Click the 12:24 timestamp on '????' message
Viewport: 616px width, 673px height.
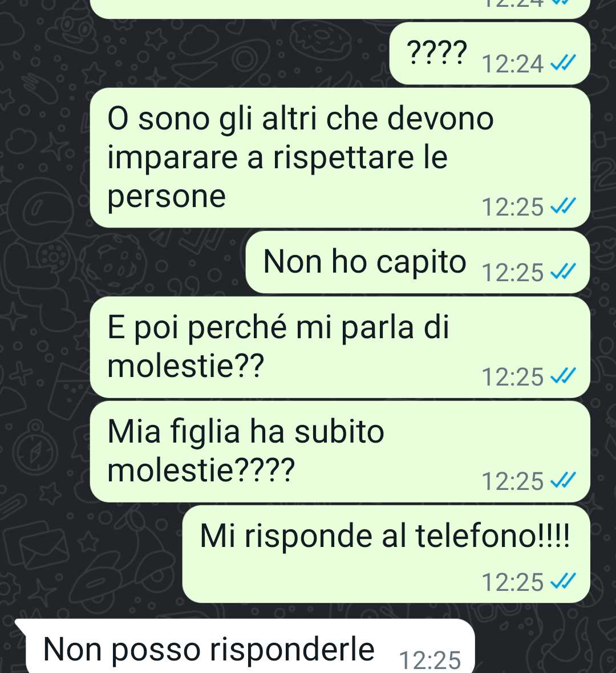click(513, 64)
